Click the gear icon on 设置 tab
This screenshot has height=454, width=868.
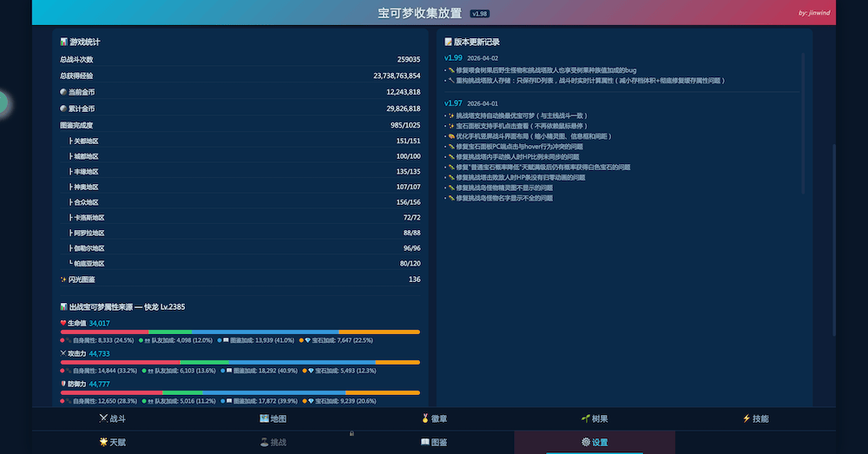(x=585, y=442)
